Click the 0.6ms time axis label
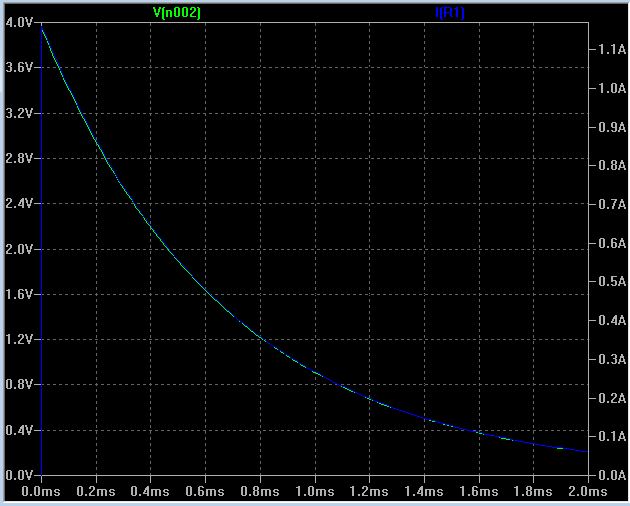This screenshot has width=630, height=506. tap(205, 491)
